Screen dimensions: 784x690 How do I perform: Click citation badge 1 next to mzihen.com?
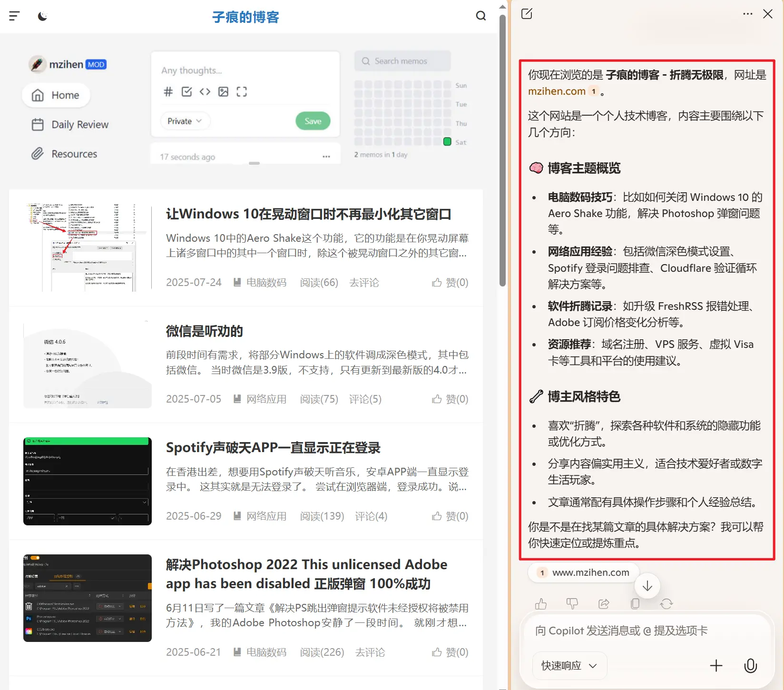coord(594,91)
